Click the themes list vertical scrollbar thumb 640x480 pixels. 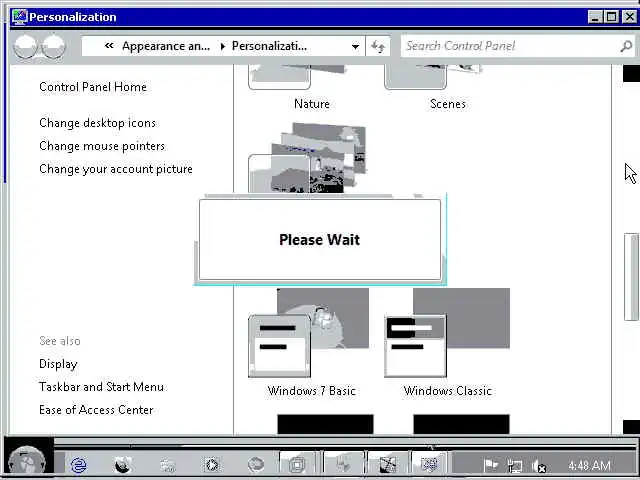[631, 277]
